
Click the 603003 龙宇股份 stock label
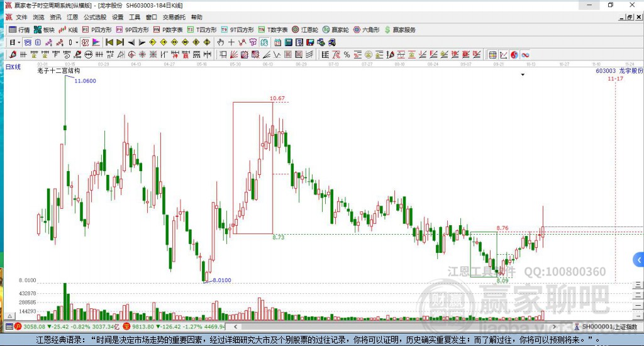click(x=619, y=70)
